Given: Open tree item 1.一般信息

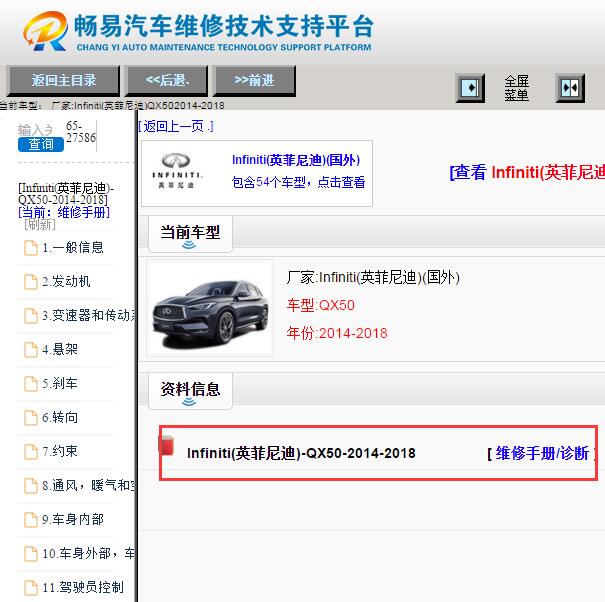Looking at the screenshot, I should [73, 247].
